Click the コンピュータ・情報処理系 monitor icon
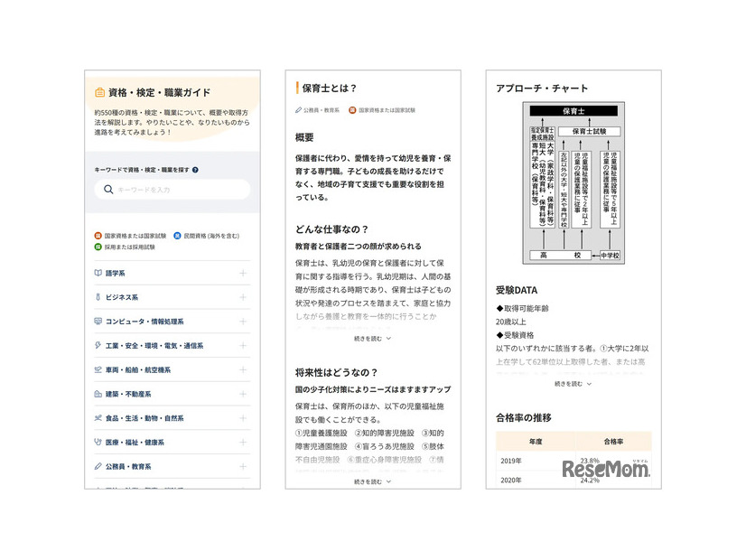746x560 pixels. point(98,322)
